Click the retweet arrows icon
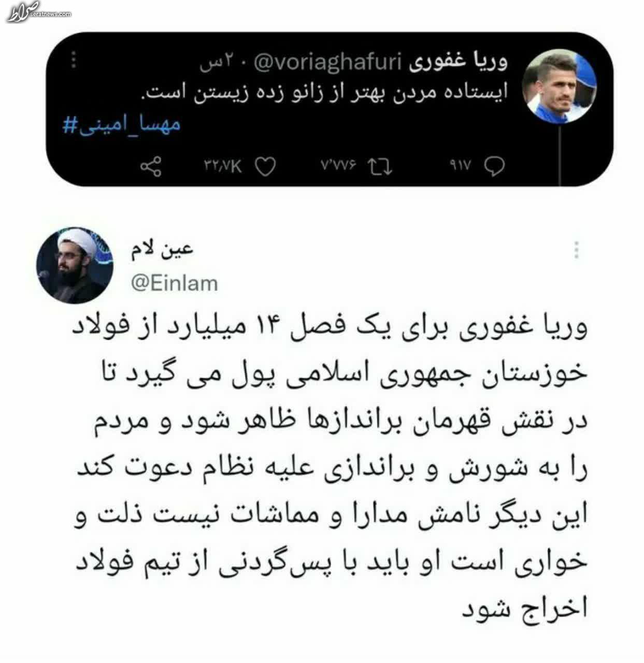This screenshot has width=644, height=663. [x=380, y=166]
